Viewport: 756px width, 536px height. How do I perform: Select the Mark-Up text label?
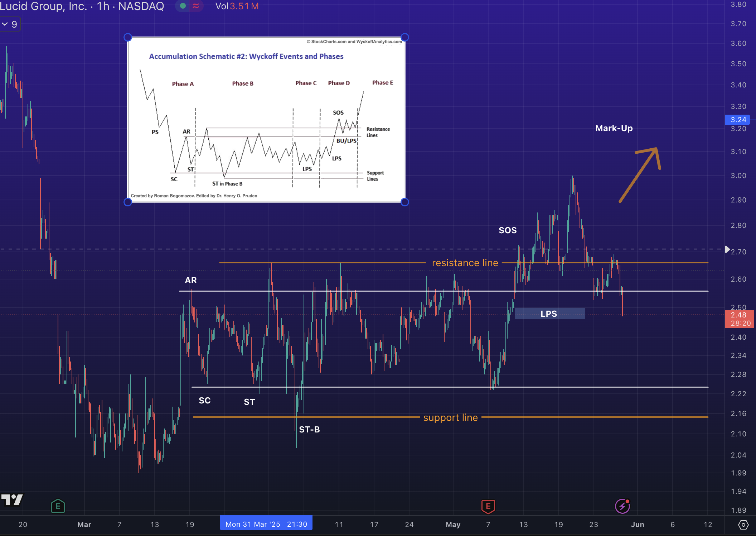[614, 128]
